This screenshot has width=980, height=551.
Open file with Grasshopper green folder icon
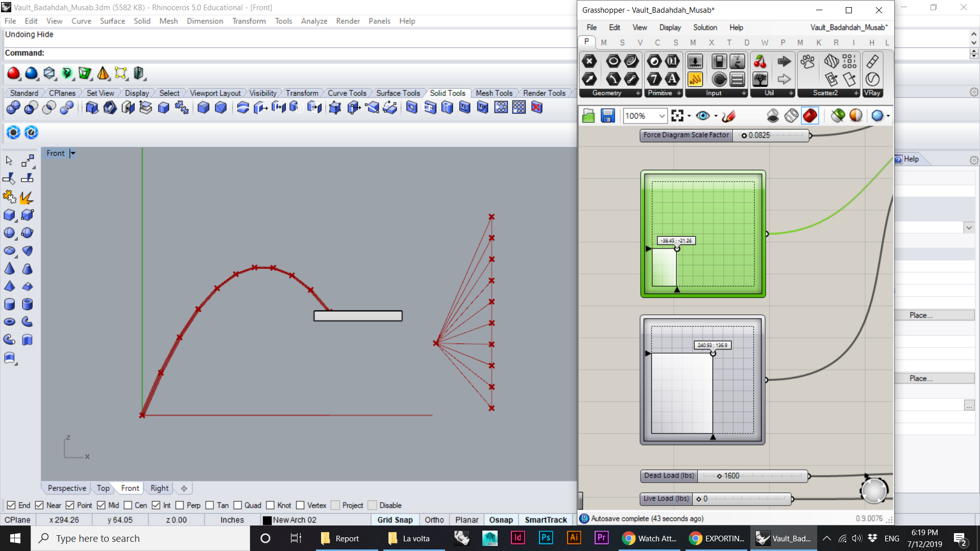coord(589,116)
